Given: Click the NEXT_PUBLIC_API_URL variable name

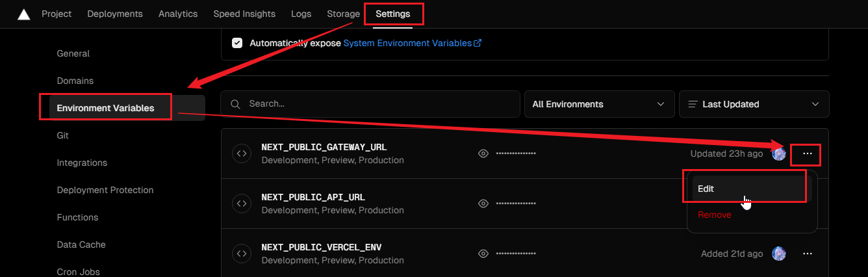Looking at the screenshot, I should click(313, 197).
